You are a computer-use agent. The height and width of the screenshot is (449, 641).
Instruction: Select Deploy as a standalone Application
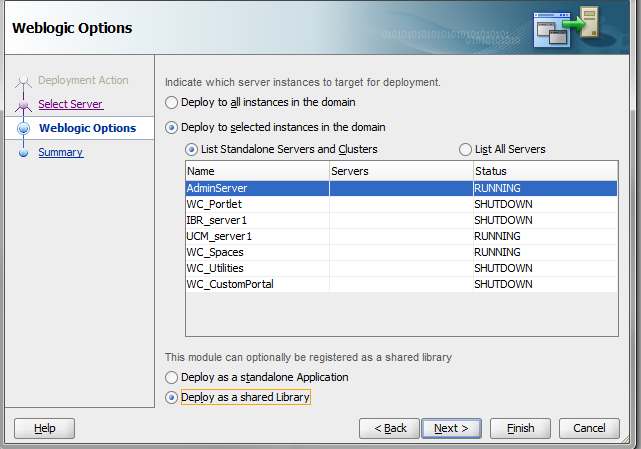tap(171, 377)
